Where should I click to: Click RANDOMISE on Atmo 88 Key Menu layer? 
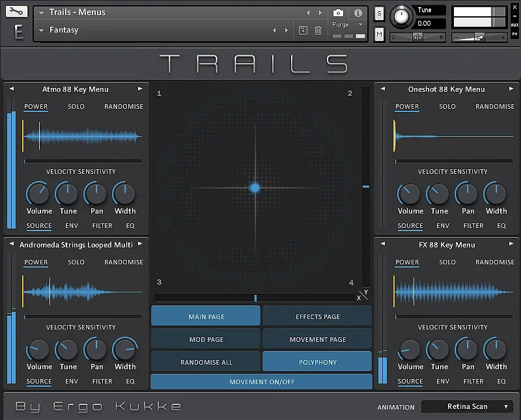(124, 107)
